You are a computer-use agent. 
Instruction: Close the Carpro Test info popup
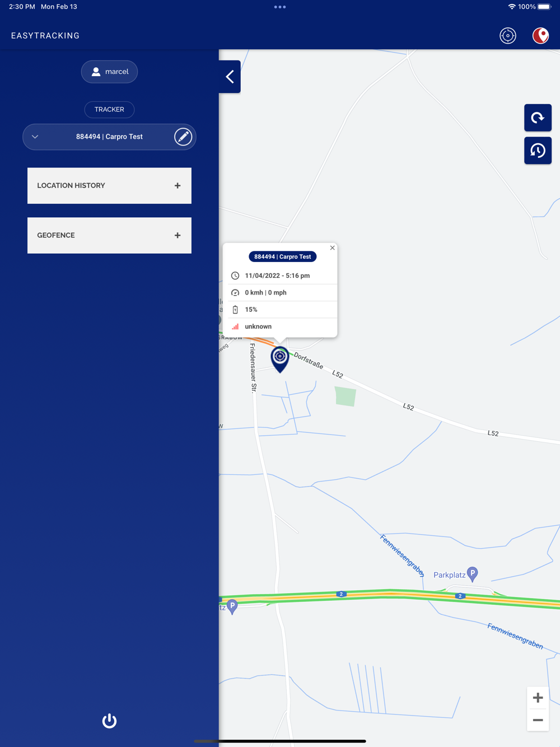[332, 248]
